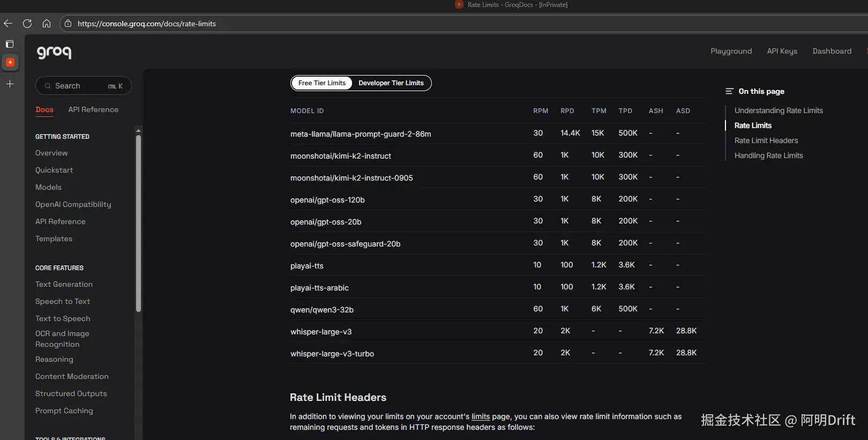Screen dimensions: 868x440
Task: Follow the limits hyperlink in paragraph
Action: click(x=481, y=416)
